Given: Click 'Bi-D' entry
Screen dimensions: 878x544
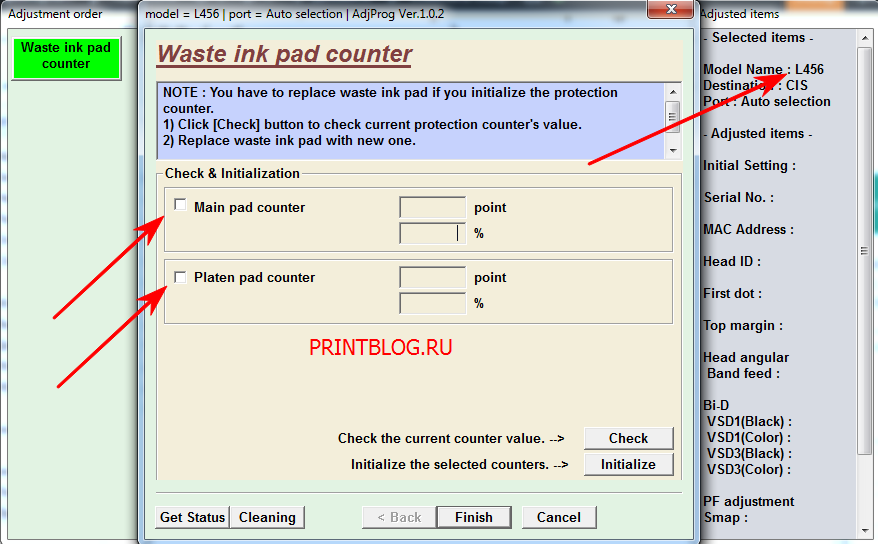Looking at the screenshot, I should point(716,405).
